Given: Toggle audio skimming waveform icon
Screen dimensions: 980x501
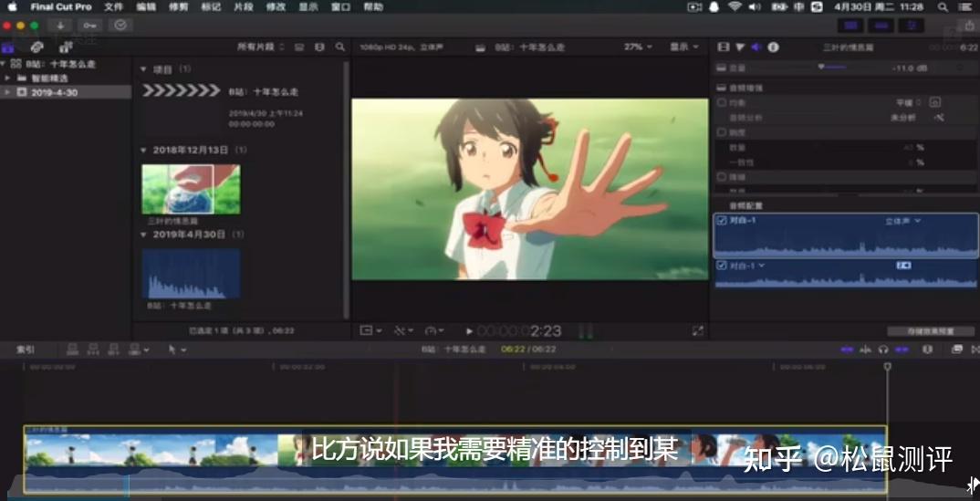Looking at the screenshot, I should click(865, 350).
